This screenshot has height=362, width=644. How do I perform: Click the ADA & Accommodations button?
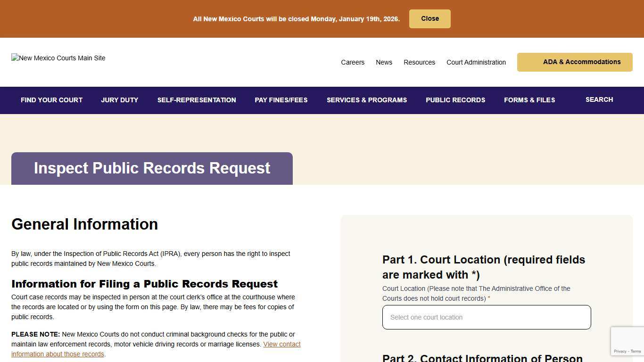pos(575,62)
